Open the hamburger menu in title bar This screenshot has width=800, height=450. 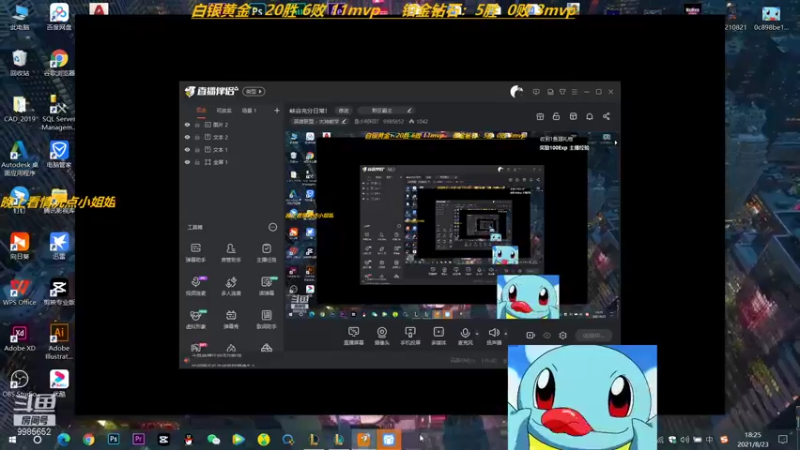pos(574,92)
